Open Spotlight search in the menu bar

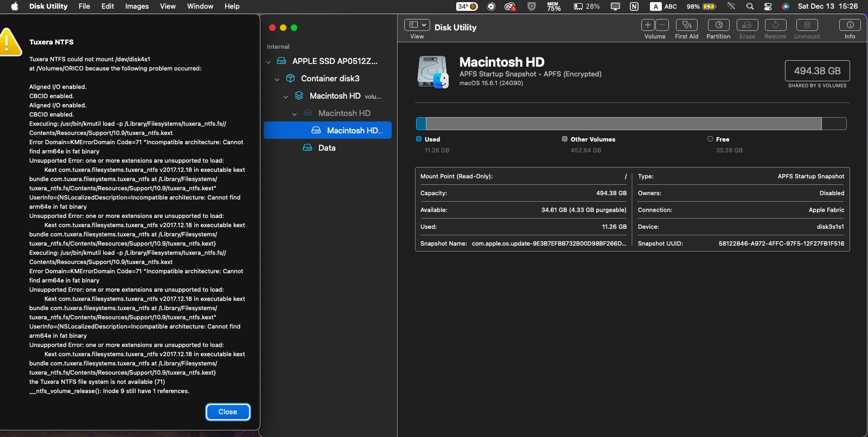point(750,7)
